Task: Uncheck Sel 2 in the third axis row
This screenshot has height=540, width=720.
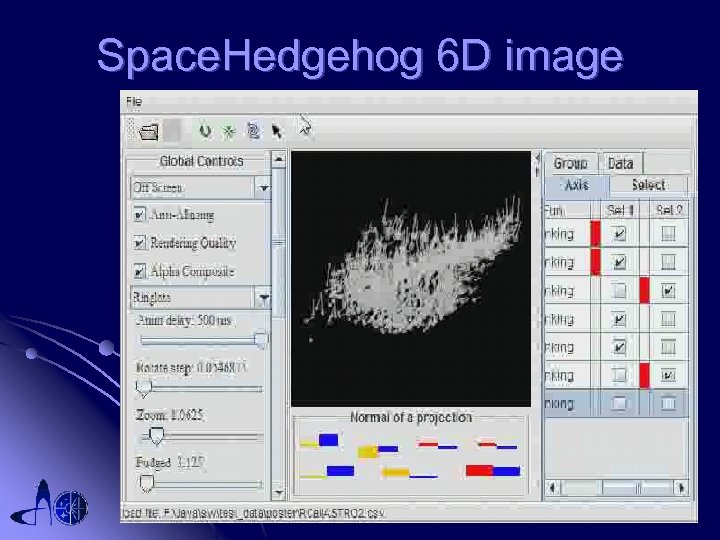Action: tap(668, 291)
